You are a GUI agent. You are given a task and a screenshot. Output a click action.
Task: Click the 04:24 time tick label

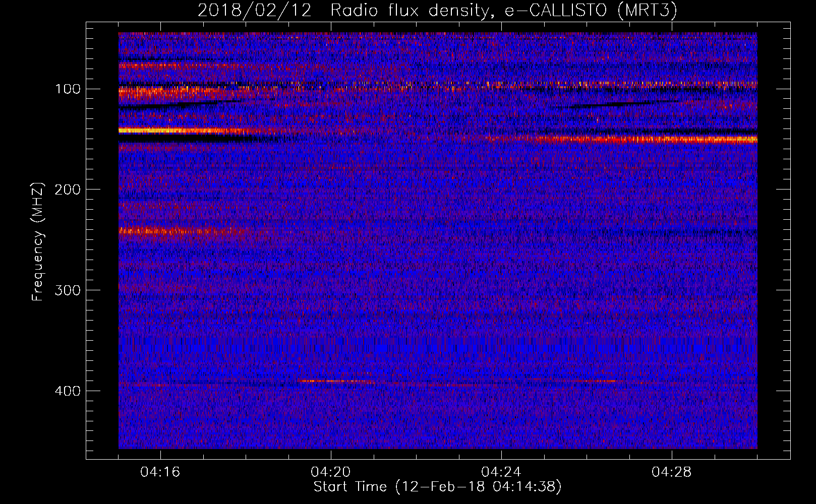[x=501, y=472]
